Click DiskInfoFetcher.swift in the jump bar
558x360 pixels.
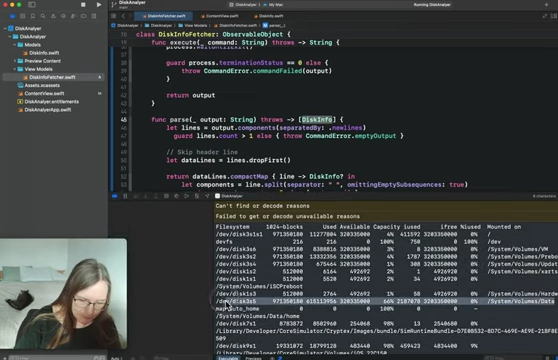coord(235,26)
